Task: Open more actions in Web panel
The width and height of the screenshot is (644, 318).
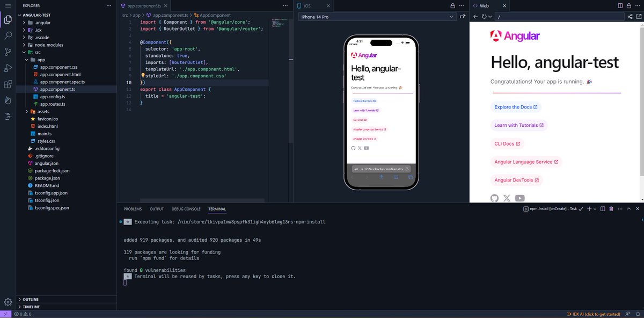Action: click(x=638, y=5)
